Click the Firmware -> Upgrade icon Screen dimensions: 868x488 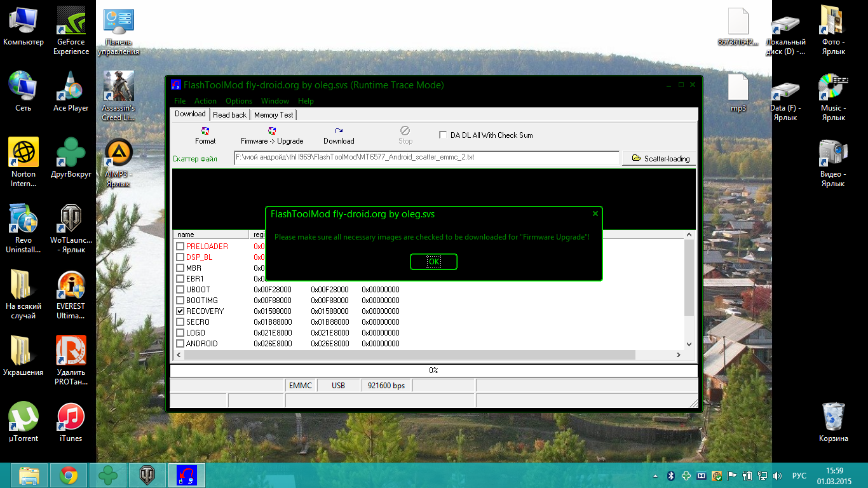(272, 131)
